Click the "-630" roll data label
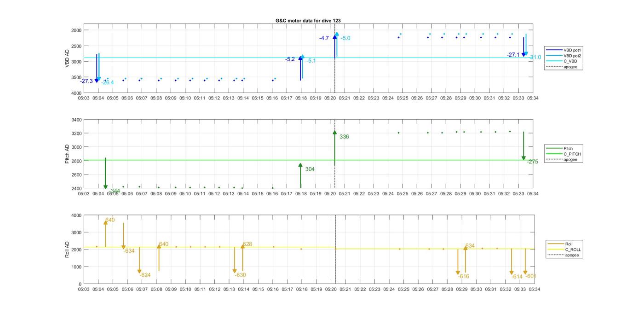 240,275
